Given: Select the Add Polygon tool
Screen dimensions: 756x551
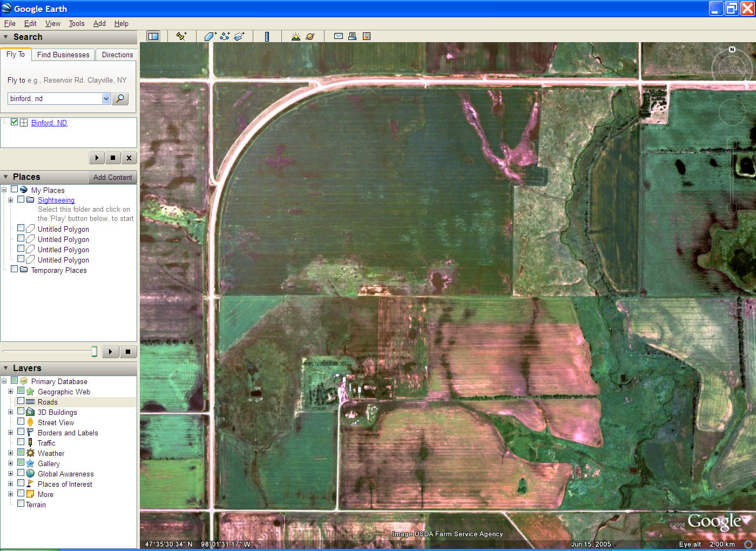Looking at the screenshot, I should point(211,36).
